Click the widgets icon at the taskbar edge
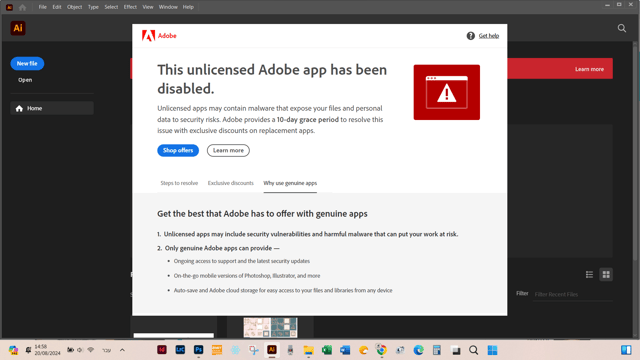This screenshot has height=360, width=640. coord(626,350)
